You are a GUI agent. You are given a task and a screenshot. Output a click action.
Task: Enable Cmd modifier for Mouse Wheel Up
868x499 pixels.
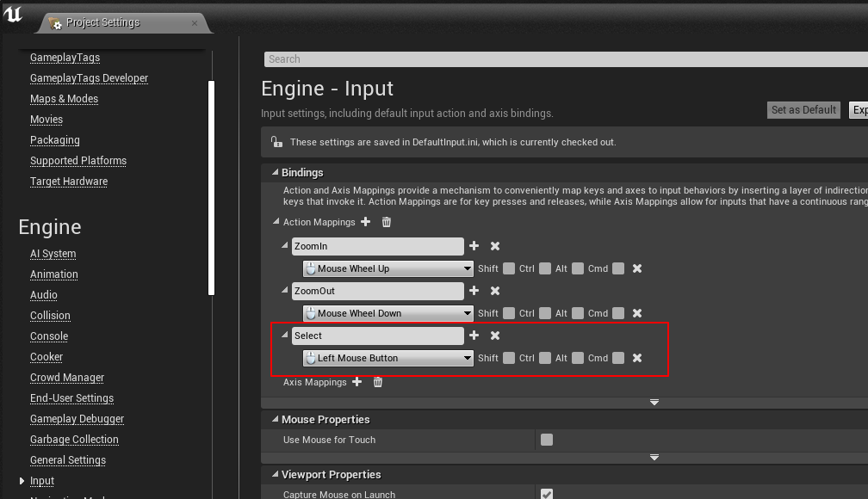tap(618, 268)
